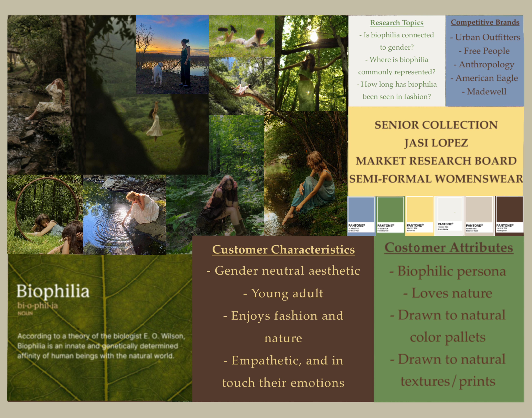Click "Is biophilia connected" research question
Screen dimensions: 532x418
tap(397, 35)
